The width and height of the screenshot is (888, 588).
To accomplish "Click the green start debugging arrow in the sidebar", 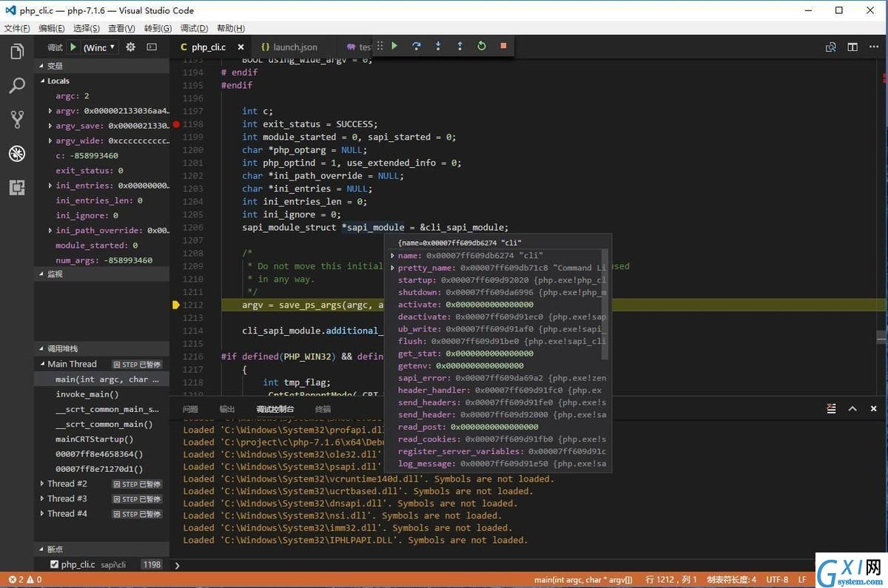I will click(x=73, y=47).
